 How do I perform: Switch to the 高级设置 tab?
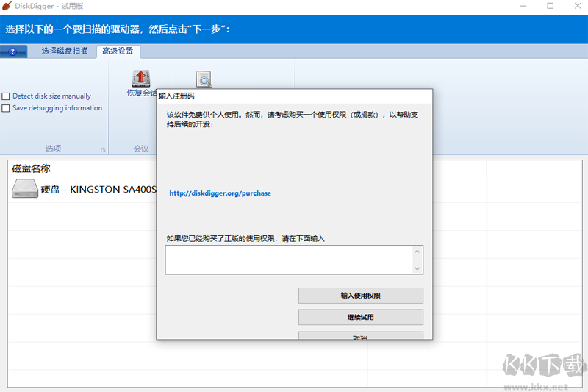click(x=118, y=51)
